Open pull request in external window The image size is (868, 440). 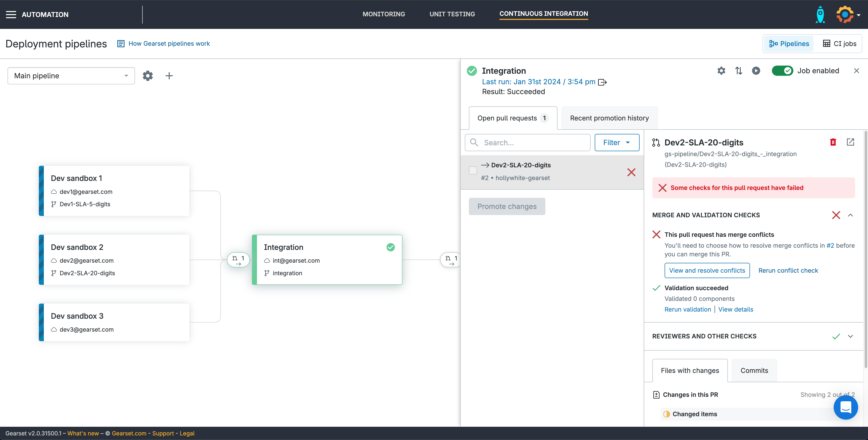(x=850, y=142)
